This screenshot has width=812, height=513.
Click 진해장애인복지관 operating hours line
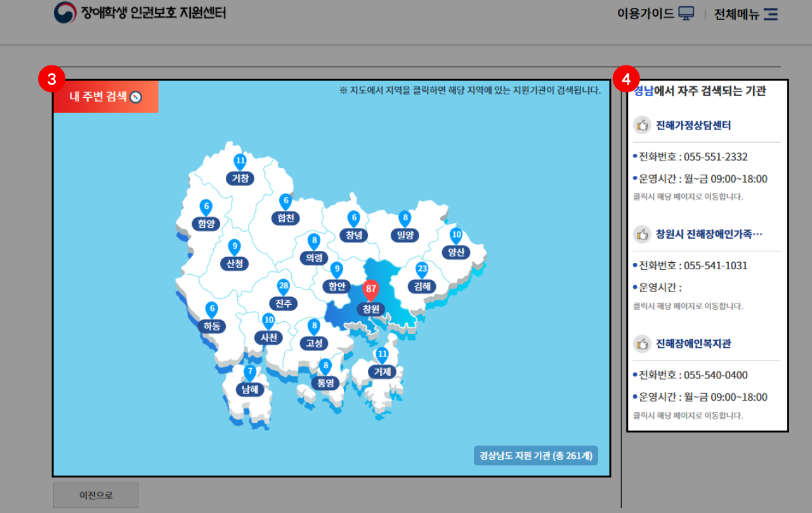pos(700,397)
